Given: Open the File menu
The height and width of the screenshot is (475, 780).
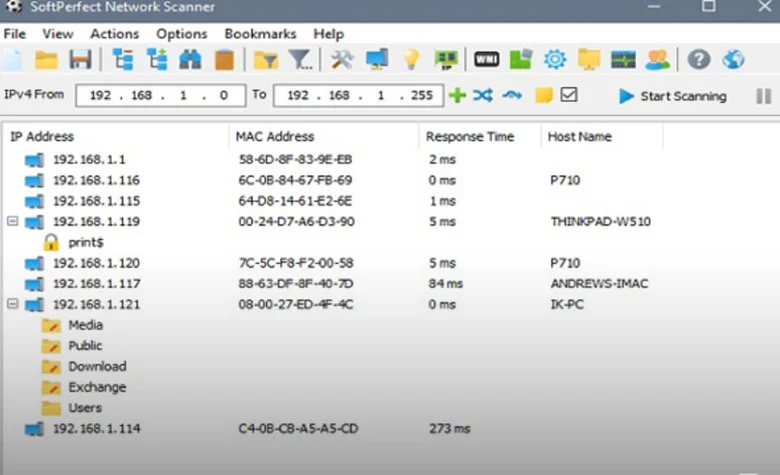Looking at the screenshot, I should click(14, 34).
